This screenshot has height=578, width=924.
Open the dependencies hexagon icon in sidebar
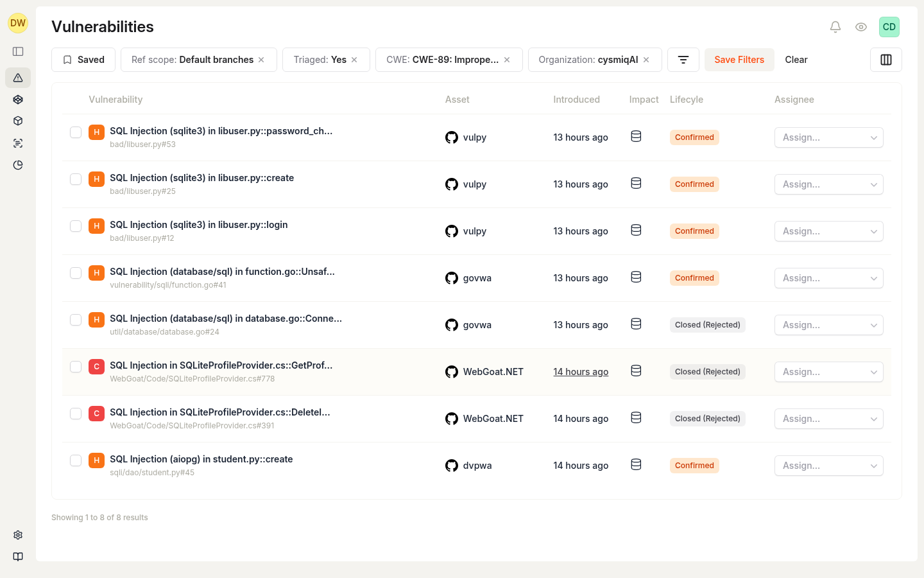point(17,100)
